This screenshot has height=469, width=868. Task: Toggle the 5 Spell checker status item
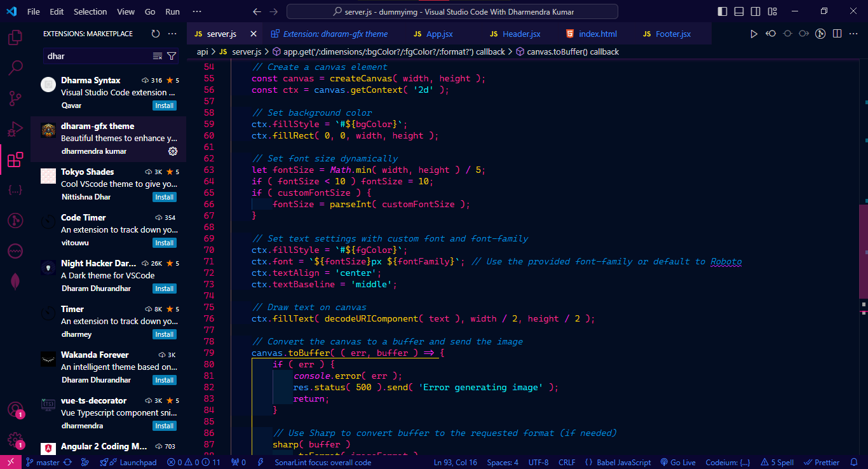pos(777,463)
